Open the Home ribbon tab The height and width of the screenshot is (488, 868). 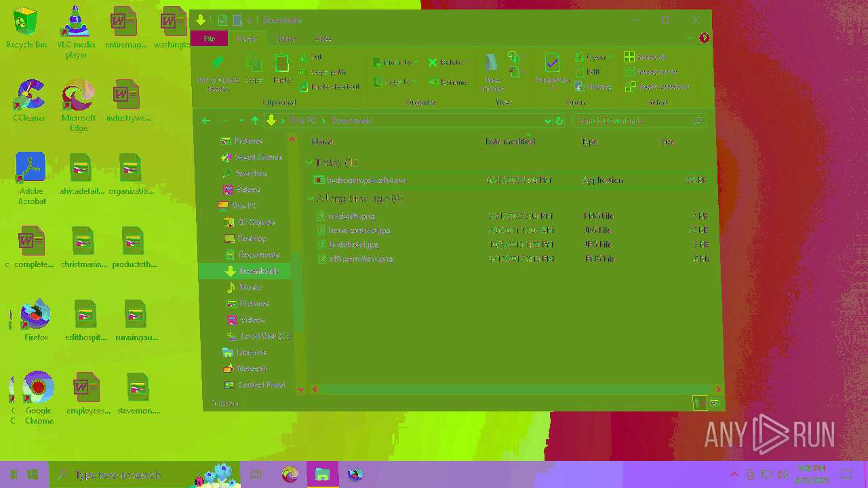coord(247,39)
